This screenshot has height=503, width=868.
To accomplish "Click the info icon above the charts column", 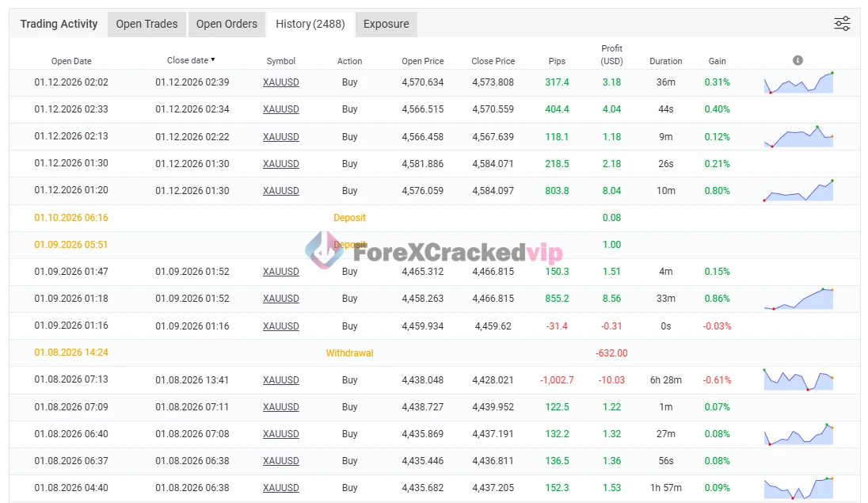I will click(x=798, y=60).
